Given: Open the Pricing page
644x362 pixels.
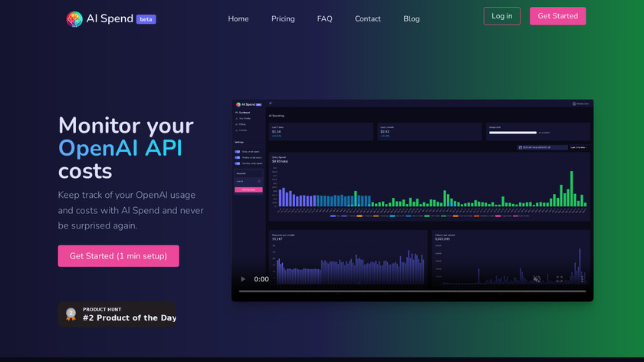Looking at the screenshot, I should tap(283, 19).
